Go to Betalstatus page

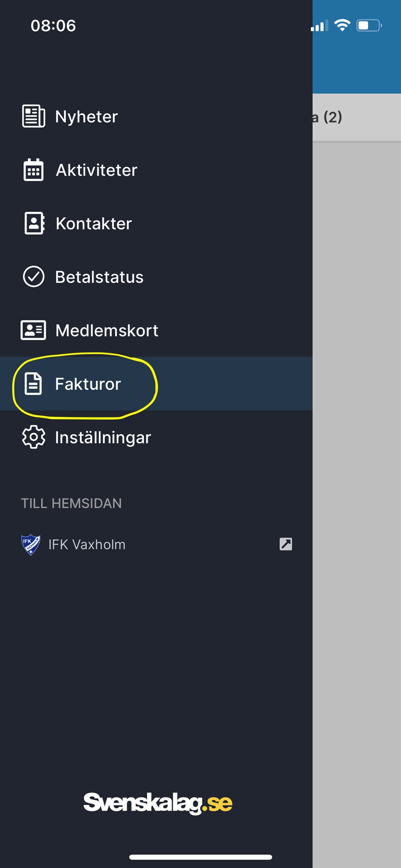pos(156,277)
